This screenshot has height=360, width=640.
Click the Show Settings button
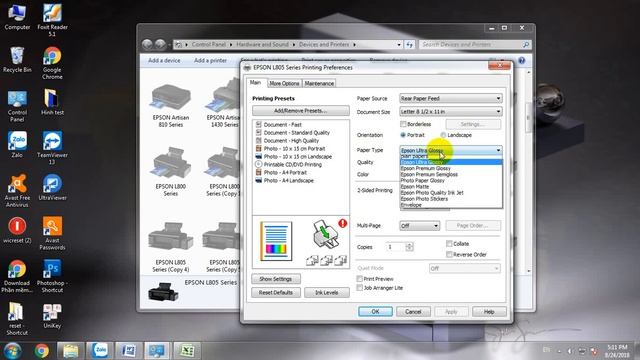click(276, 279)
